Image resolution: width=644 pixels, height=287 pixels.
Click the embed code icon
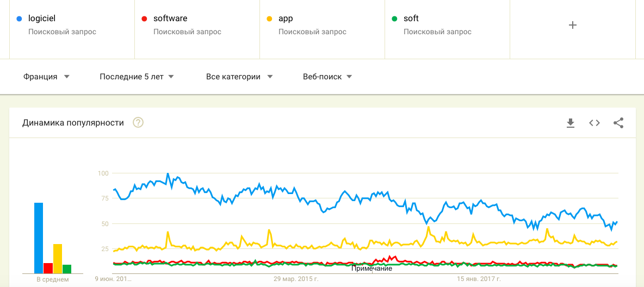pos(595,123)
